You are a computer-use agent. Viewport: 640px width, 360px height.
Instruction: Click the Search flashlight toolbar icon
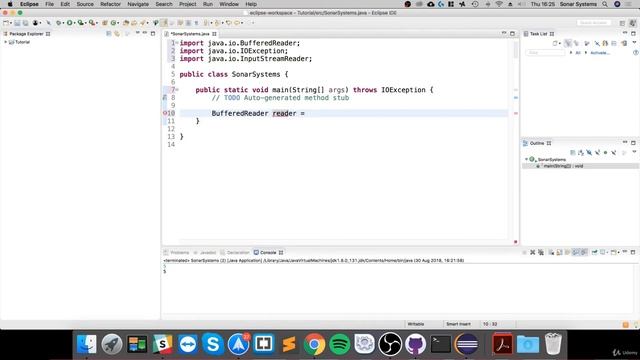click(x=143, y=23)
